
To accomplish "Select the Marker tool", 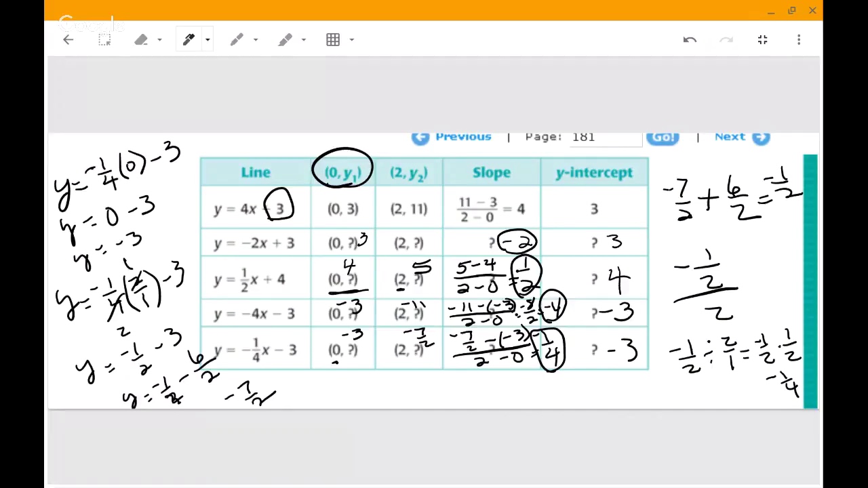I will pos(237,40).
